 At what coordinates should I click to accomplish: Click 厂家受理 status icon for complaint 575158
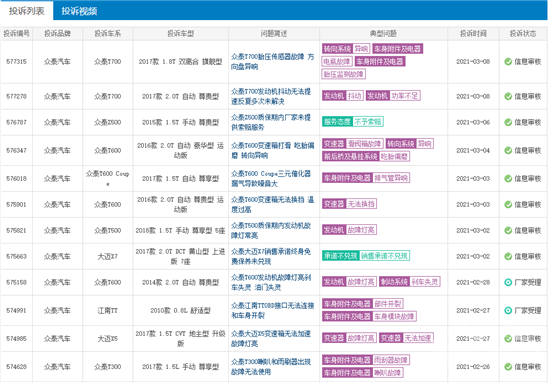(x=508, y=282)
